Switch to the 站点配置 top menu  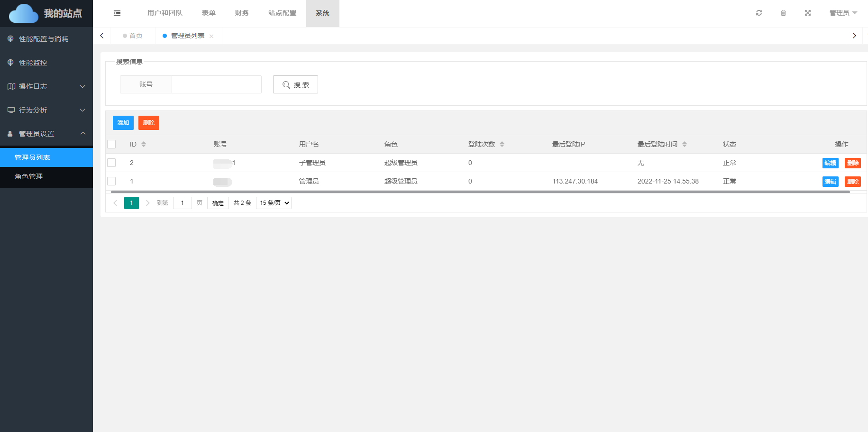point(282,13)
